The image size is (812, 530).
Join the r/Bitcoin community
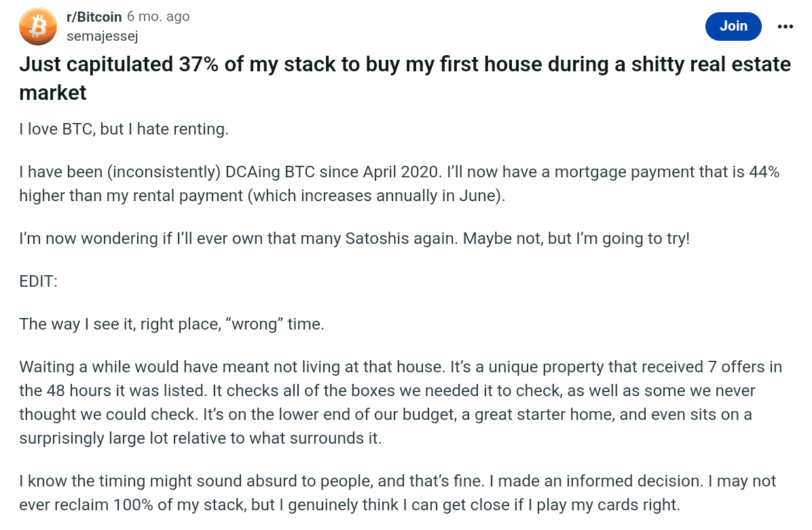733,26
